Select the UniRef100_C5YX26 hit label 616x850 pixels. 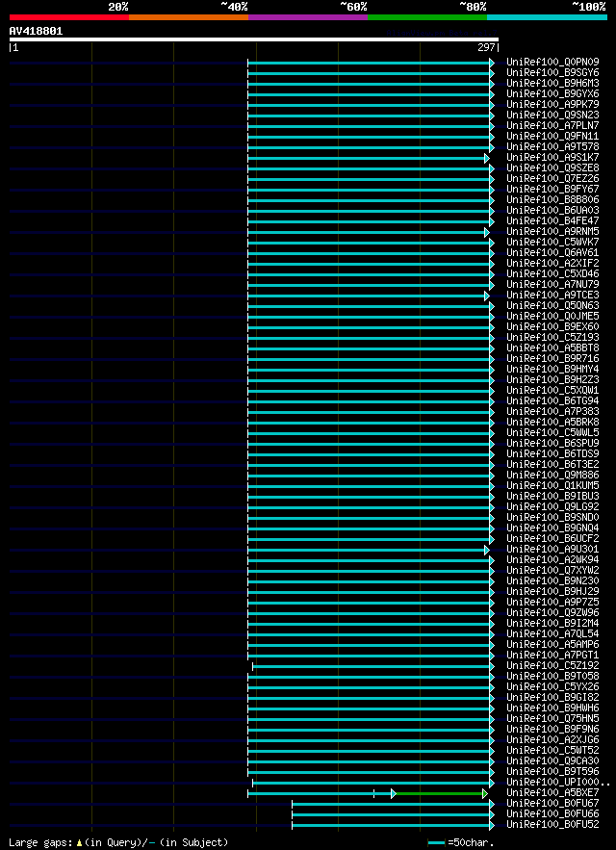(553, 686)
